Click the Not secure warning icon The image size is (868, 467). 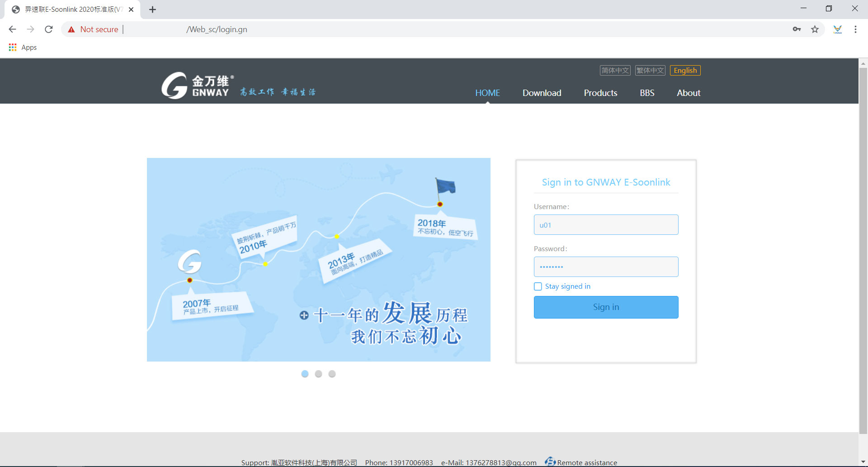pyautogui.click(x=71, y=29)
